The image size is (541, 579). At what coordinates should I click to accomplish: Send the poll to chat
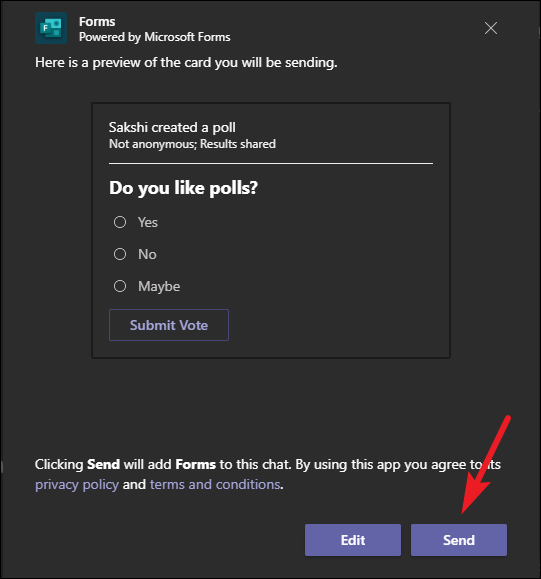(459, 540)
